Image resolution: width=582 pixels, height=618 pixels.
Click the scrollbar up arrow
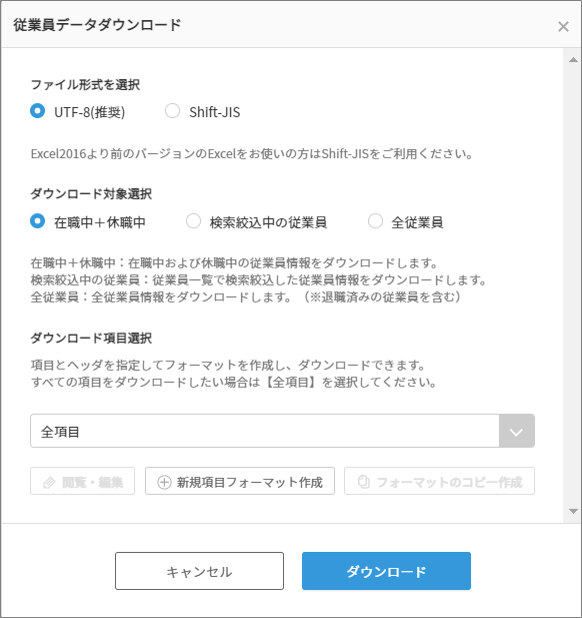573,60
